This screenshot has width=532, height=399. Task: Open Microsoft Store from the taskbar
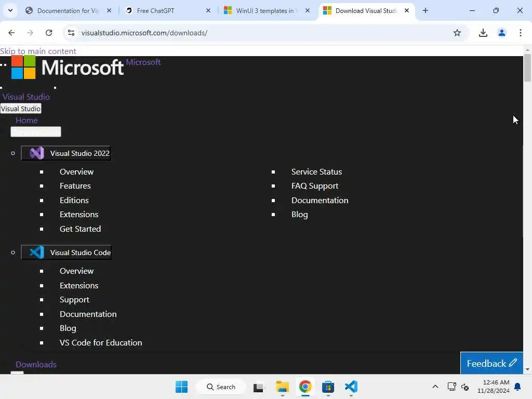coord(328,387)
